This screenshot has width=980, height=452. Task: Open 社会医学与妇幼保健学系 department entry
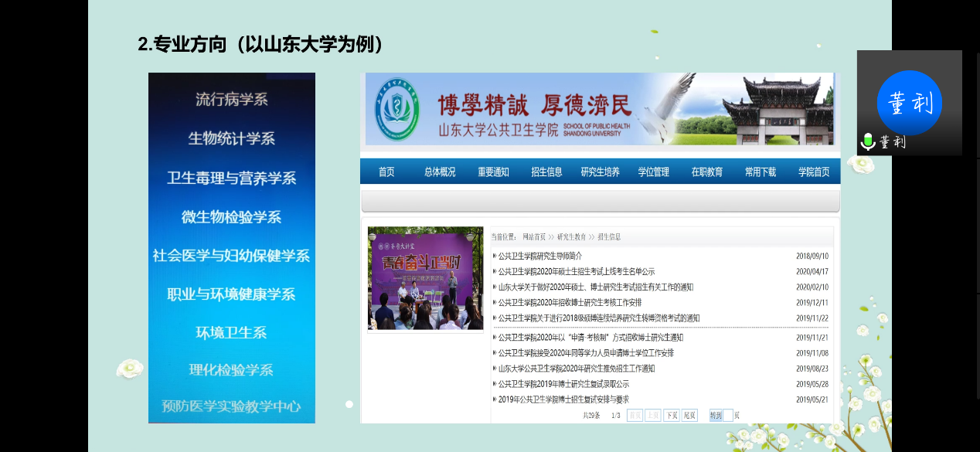point(232,256)
